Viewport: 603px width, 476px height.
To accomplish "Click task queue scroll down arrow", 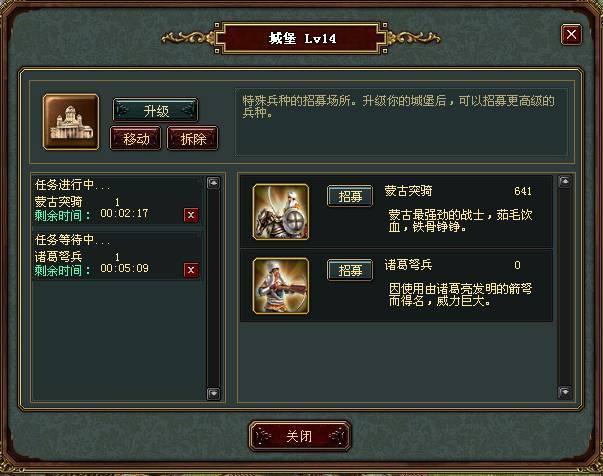I will click(x=213, y=394).
